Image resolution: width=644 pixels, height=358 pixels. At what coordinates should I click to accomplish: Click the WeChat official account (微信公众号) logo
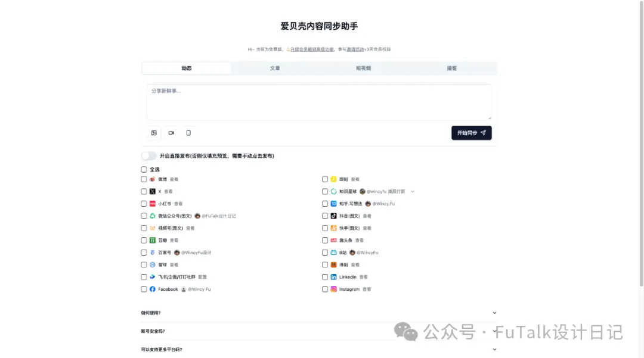(x=153, y=216)
